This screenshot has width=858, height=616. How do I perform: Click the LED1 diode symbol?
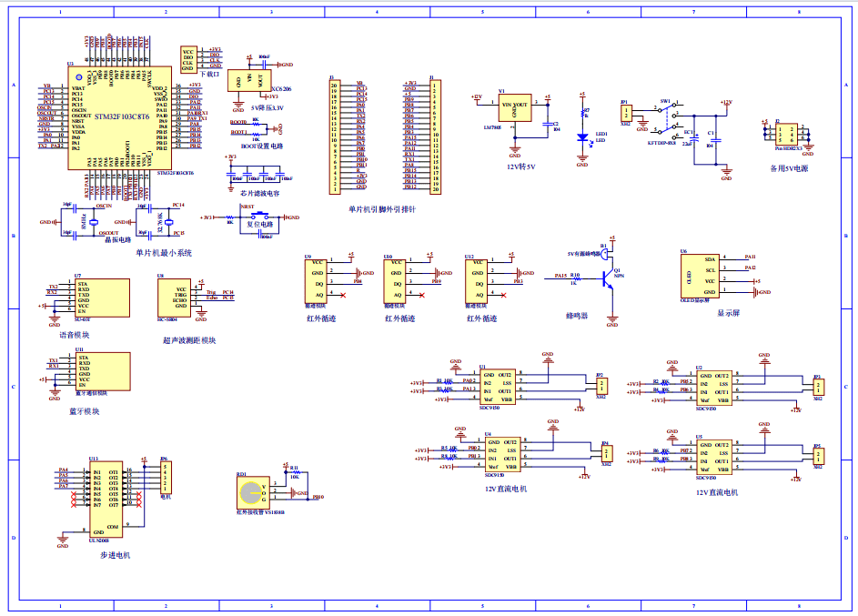[582, 137]
